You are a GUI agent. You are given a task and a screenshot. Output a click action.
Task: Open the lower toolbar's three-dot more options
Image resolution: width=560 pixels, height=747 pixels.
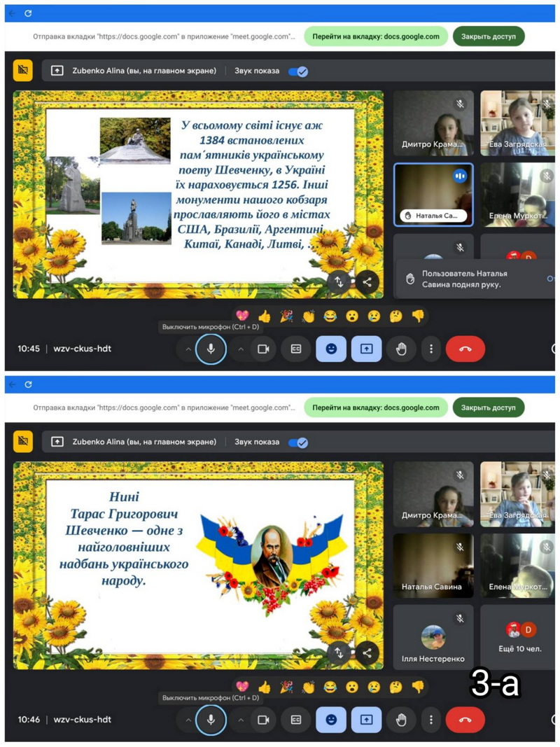pyautogui.click(x=431, y=719)
